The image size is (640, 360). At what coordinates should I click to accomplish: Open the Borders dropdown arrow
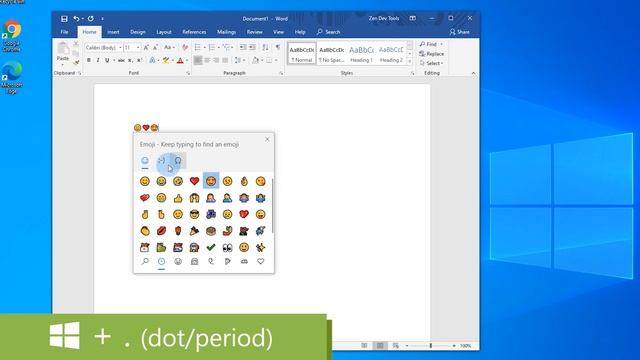276,60
